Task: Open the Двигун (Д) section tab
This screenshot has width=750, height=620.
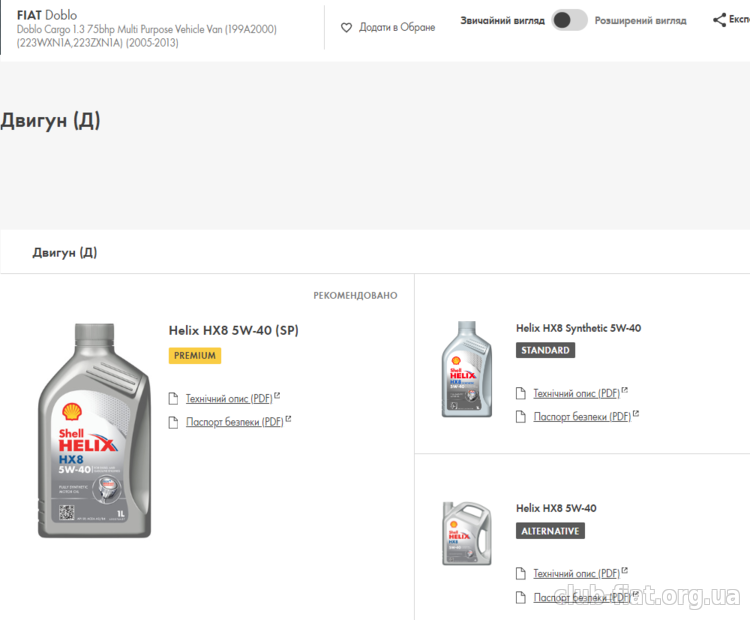Action: [x=65, y=252]
